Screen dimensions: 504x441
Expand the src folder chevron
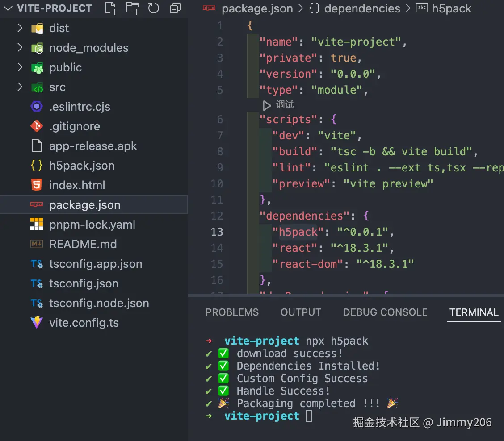point(20,87)
